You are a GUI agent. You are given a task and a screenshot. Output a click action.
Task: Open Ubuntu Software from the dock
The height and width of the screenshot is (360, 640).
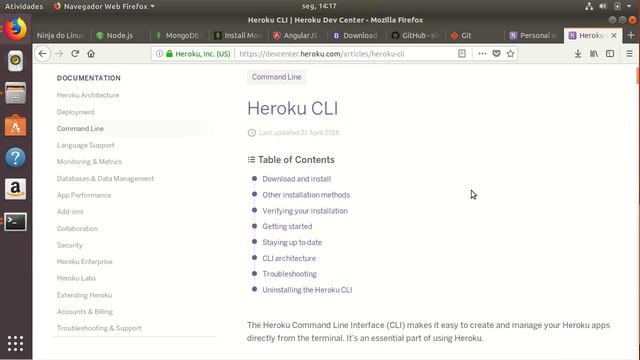16,125
